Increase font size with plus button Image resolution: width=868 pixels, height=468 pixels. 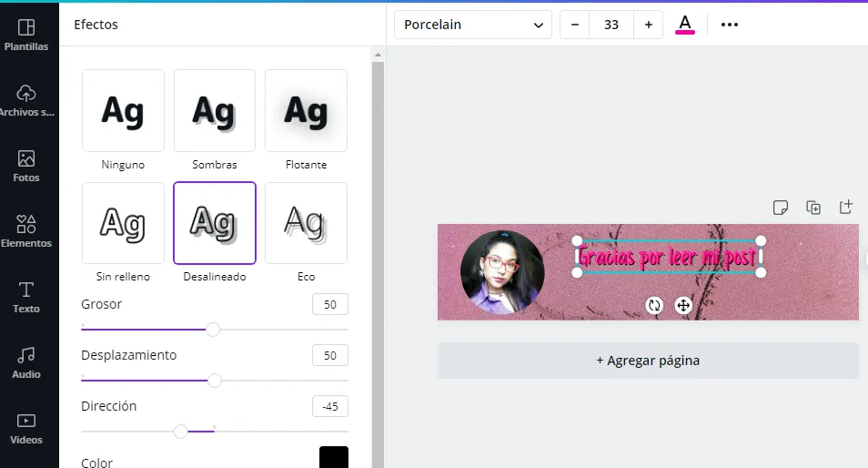click(648, 25)
